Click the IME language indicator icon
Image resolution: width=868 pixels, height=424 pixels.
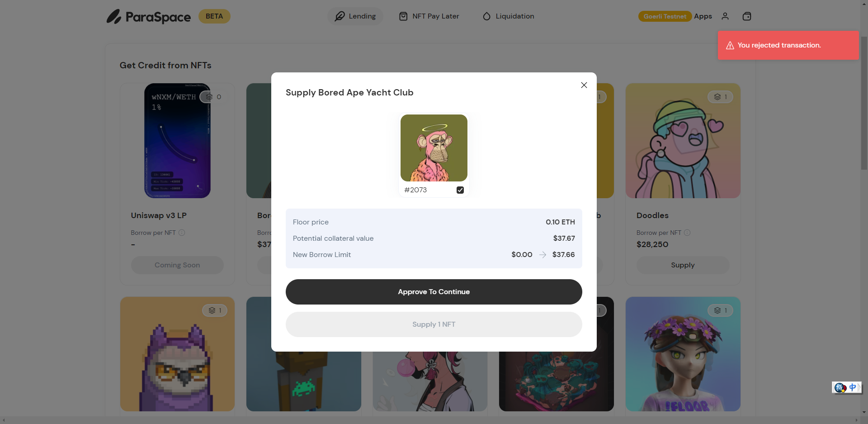coord(847,387)
